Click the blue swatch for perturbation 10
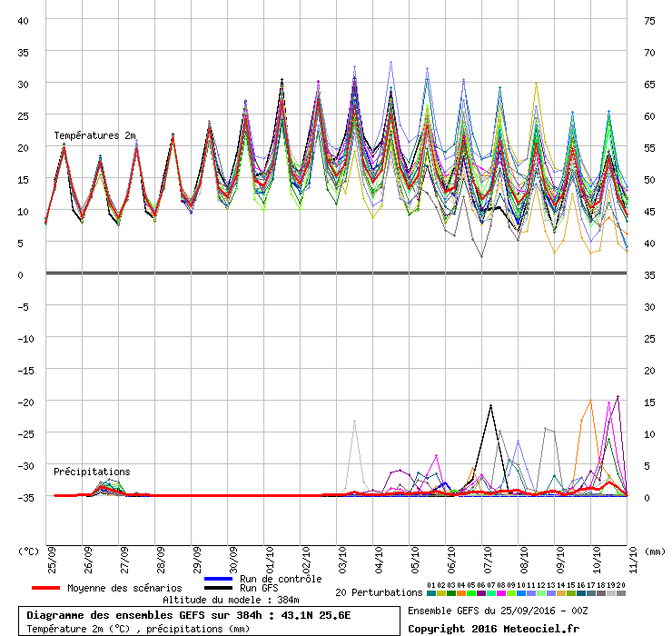Screen dimensions: 672x636 coord(521,593)
